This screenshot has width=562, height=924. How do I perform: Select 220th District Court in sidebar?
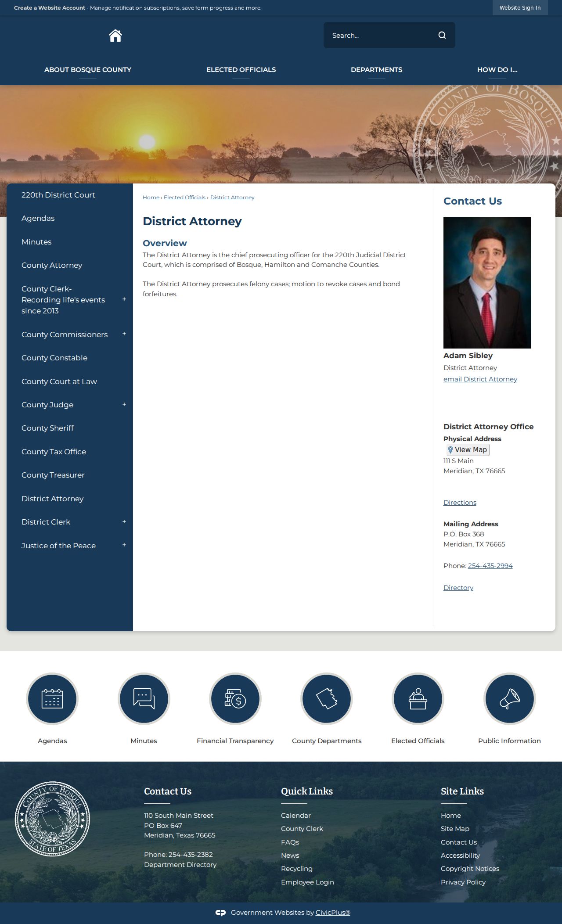pos(58,195)
